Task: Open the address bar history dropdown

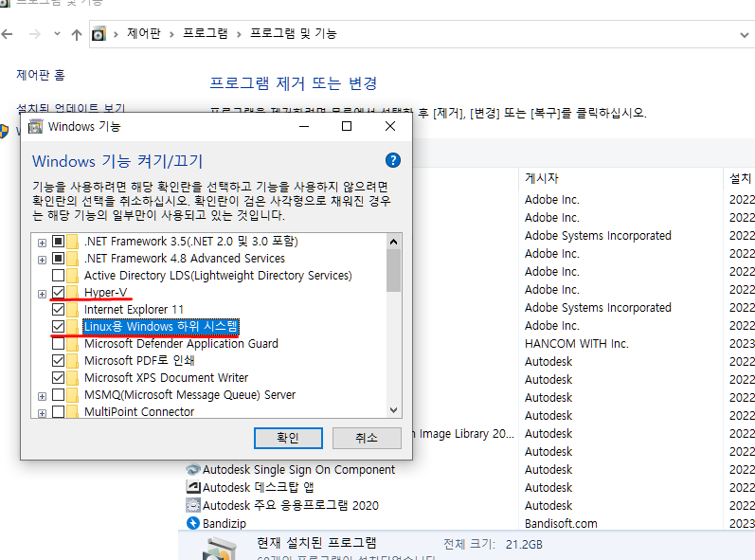Action: click(745, 35)
